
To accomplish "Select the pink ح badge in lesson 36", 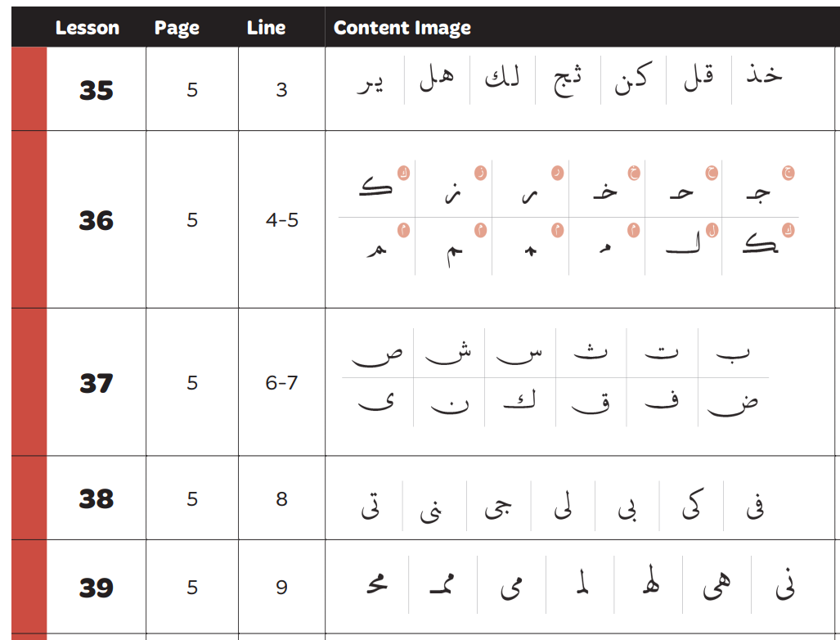I will pos(712,173).
